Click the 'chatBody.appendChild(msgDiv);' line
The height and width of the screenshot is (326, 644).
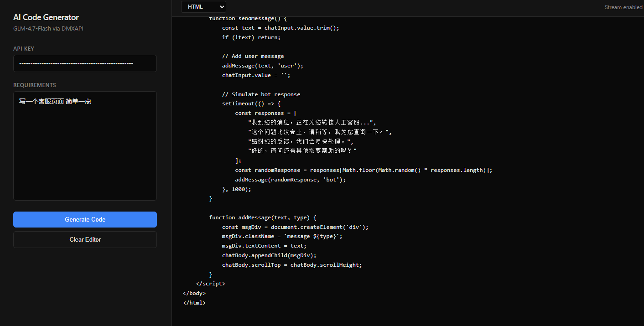click(x=269, y=255)
